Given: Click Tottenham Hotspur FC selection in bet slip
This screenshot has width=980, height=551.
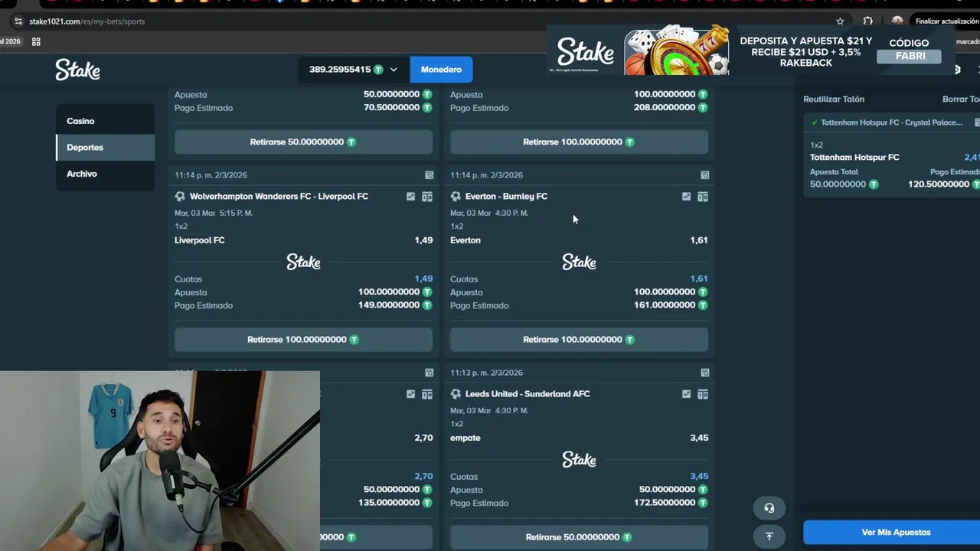Looking at the screenshot, I should pyautogui.click(x=854, y=158).
